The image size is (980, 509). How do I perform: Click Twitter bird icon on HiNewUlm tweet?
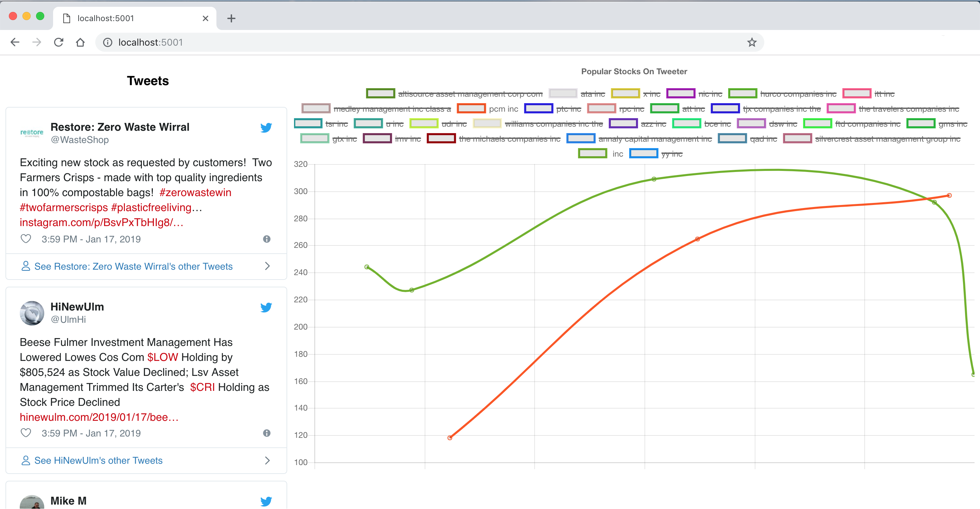[x=266, y=307]
